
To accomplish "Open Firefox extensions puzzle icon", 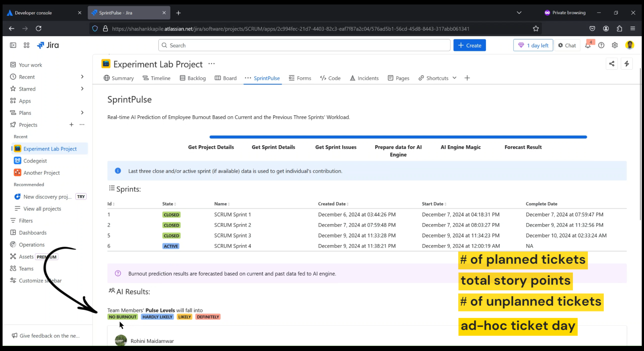I will pos(619,29).
